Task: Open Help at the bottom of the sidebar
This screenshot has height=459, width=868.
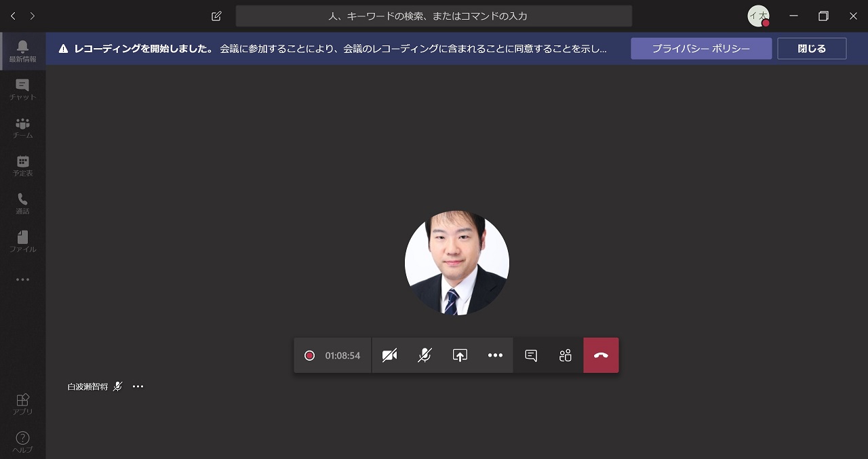Action: tap(22, 442)
